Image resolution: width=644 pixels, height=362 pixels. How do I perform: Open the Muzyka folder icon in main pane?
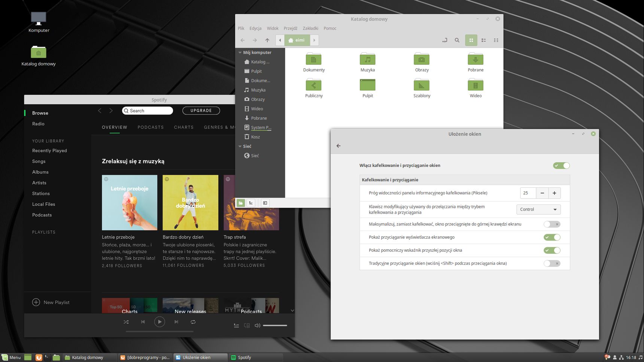(x=368, y=62)
